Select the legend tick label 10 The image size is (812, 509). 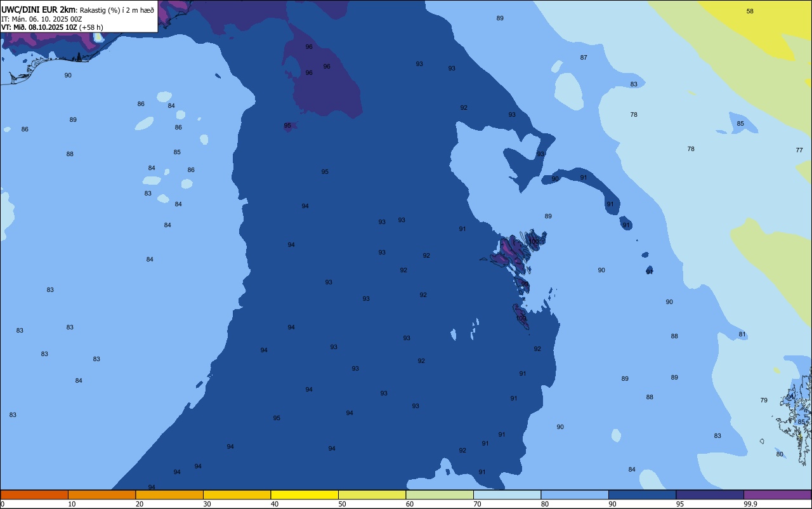[72, 504]
